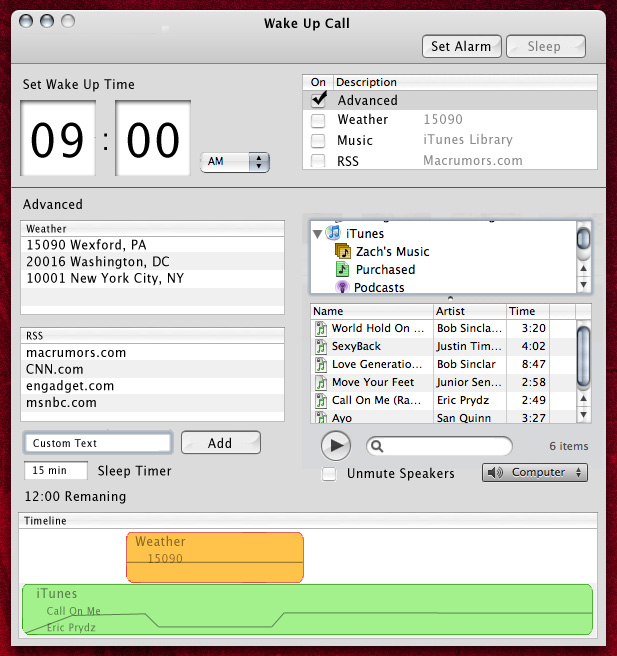Click the Custom Text input field
Viewport: 617px width, 656px height.
(x=98, y=443)
